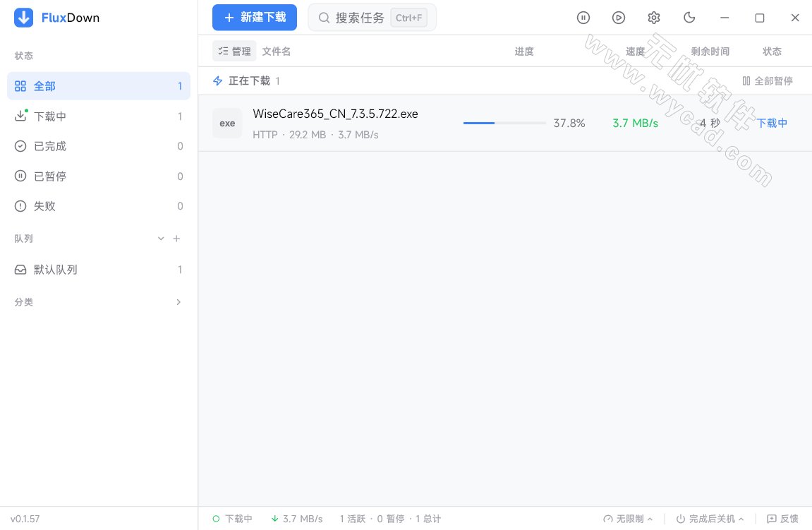Select 全部 in the sidebar

pos(98,86)
